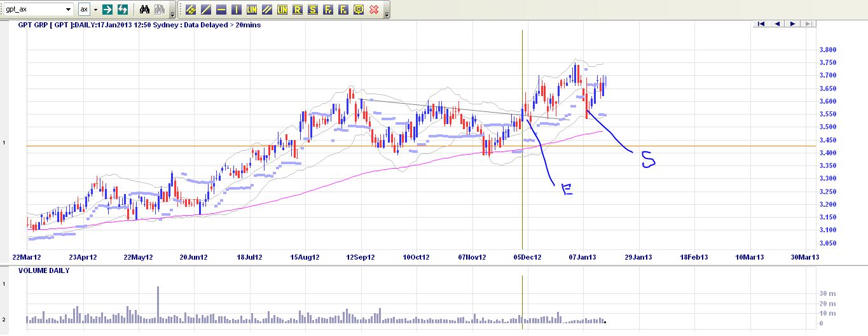
Task: Expand the ax exchange dropdown arrow
Action: [95, 10]
